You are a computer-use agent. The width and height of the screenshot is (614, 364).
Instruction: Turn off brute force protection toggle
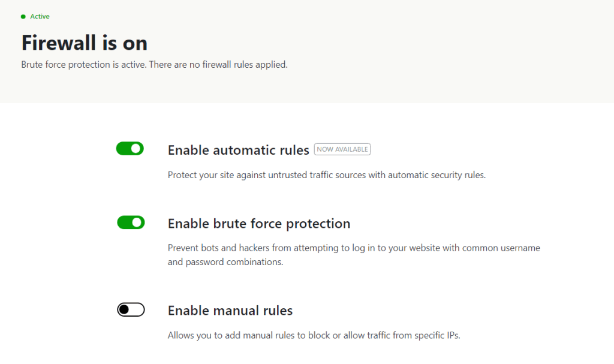130,222
